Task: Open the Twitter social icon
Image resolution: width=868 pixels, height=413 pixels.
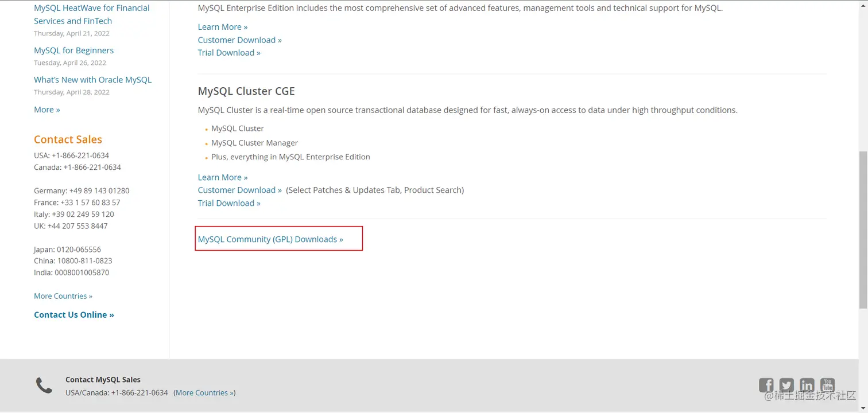Action: 786,385
